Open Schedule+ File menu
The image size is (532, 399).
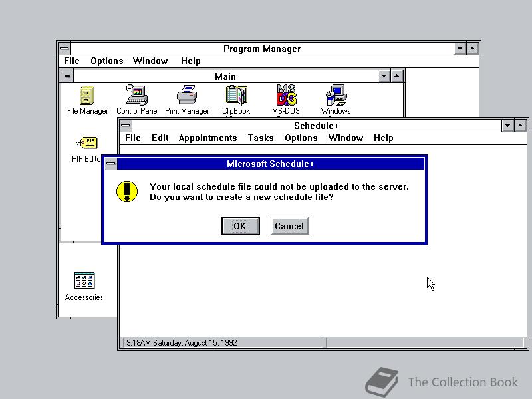132,138
